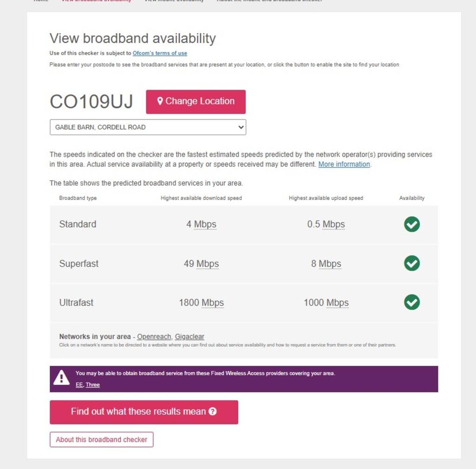The image size is (476, 469).
Task: Click the question mark help icon
Action: coord(212,411)
